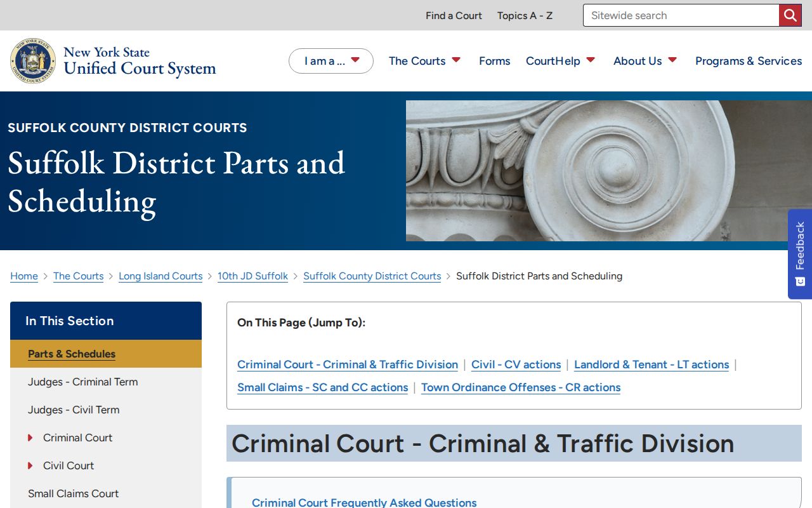The image size is (812, 508).
Task: Expand the About Us menu
Action: pyautogui.click(x=645, y=61)
